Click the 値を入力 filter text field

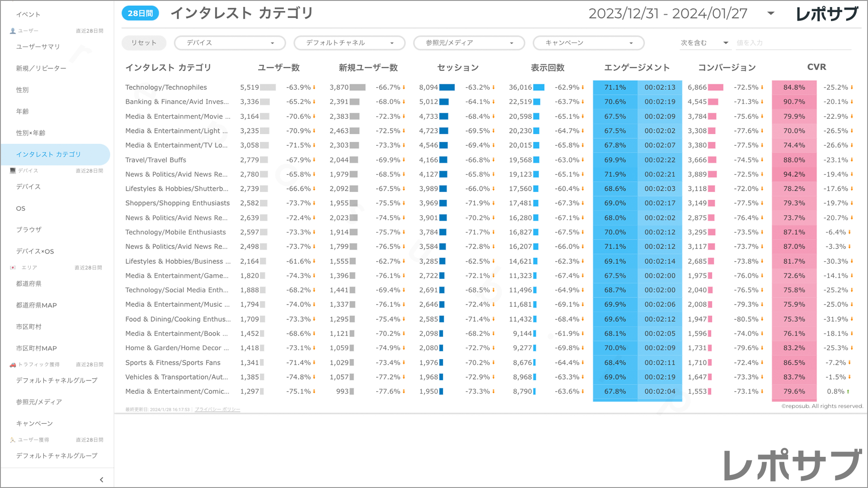[x=793, y=43]
